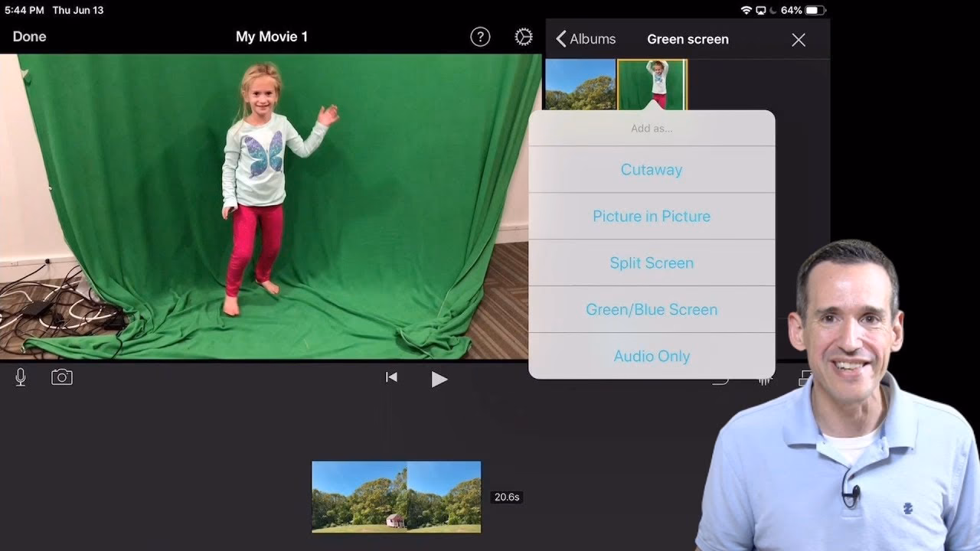Go back to the Albums list

(x=586, y=38)
